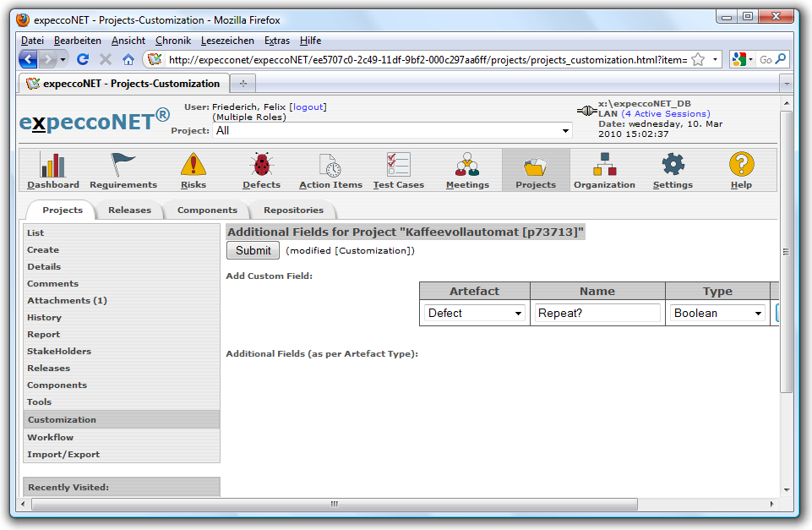This screenshot has width=812, height=530.
Task: Switch to the Releases tab
Action: 129,210
